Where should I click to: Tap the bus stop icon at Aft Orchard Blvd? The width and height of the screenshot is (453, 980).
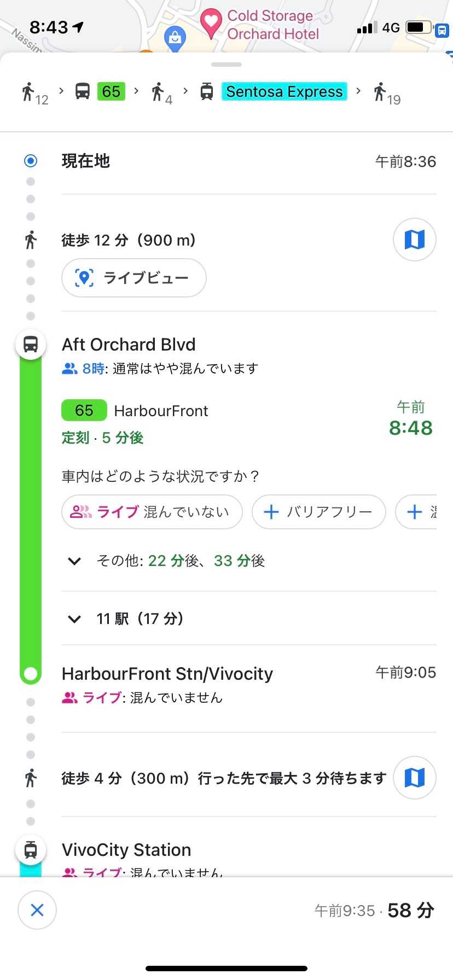point(31,345)
